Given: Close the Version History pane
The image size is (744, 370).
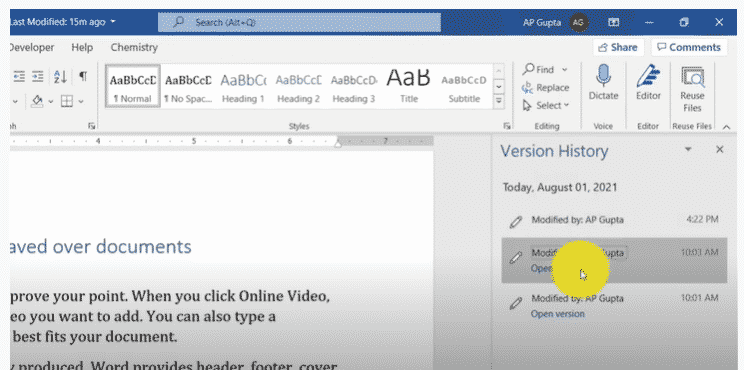Looking at the screenshot, I should click(719, 149).
